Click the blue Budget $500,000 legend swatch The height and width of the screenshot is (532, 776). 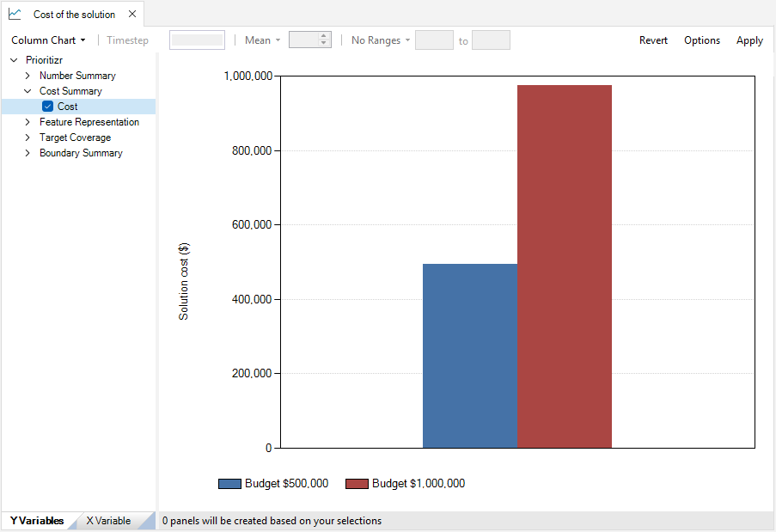(x=229, y=484)
